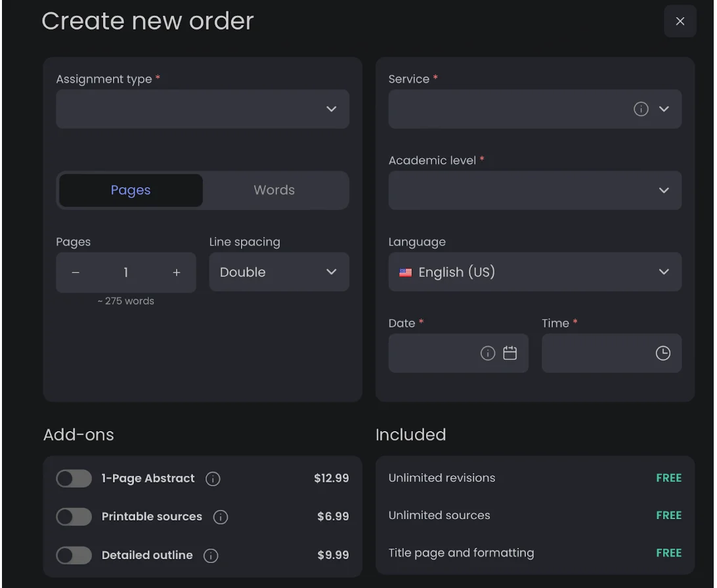Click the 1-Page Abstract label

(x=148, y=478)
